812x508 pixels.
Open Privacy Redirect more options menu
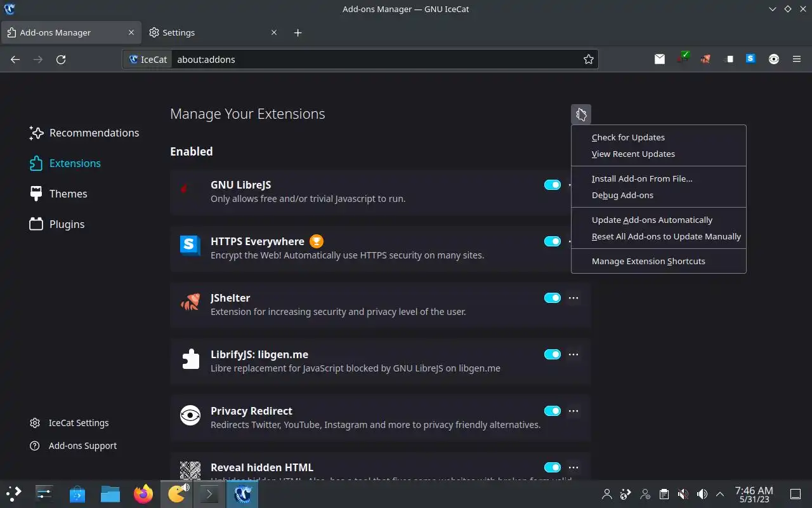(573, 411)
